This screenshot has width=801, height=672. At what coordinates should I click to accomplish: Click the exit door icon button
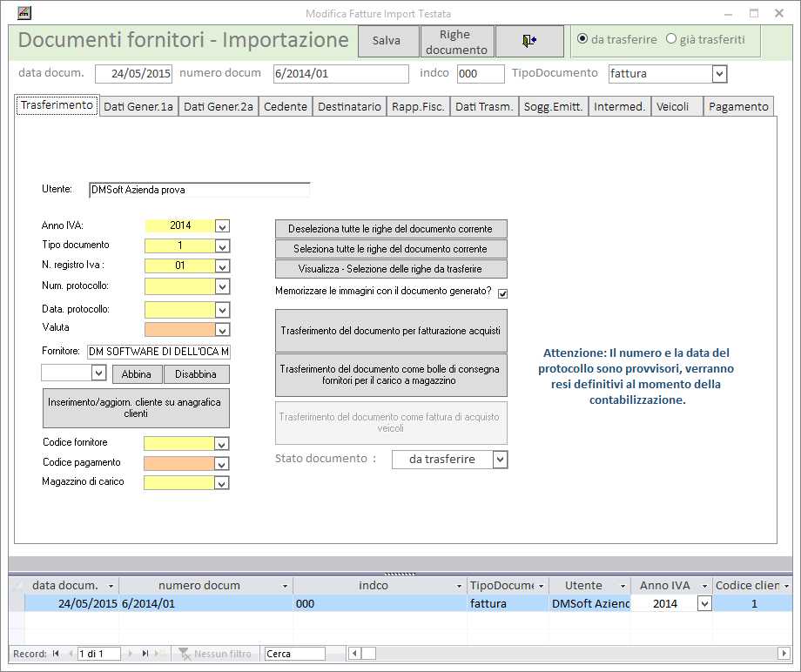(x=529, y=40)
